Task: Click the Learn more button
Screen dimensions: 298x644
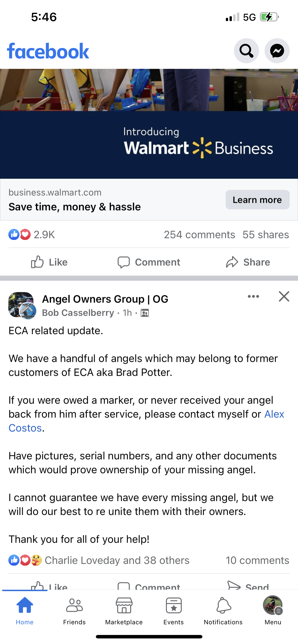Action: [x=257, y=200]
